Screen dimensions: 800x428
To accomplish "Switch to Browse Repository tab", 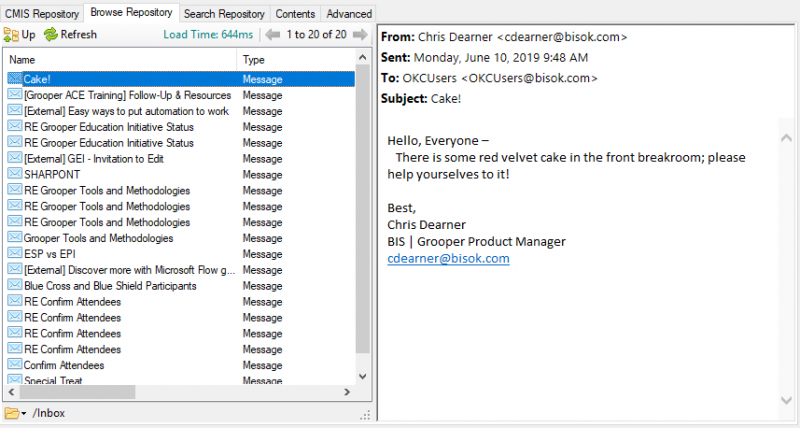I will (x=131, y=13).
